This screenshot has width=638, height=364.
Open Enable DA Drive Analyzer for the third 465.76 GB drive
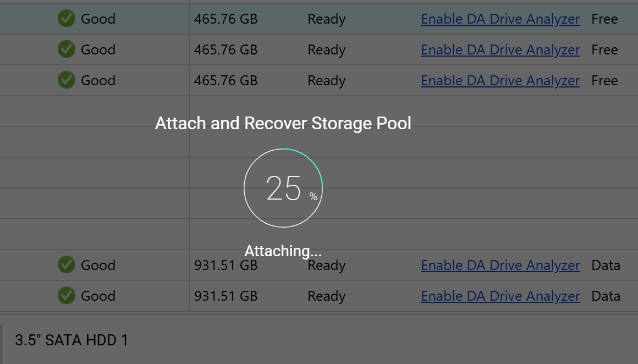[x=500, y=80]
